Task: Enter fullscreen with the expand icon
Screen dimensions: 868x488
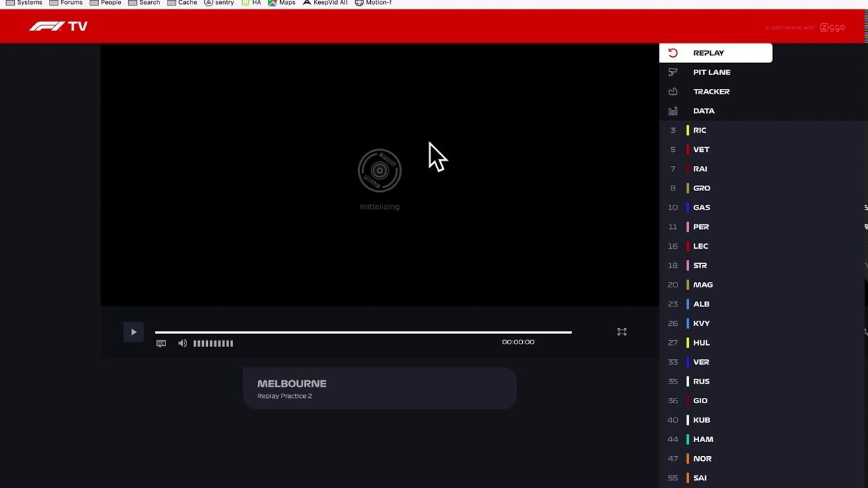Action: [x=622, y=331]
